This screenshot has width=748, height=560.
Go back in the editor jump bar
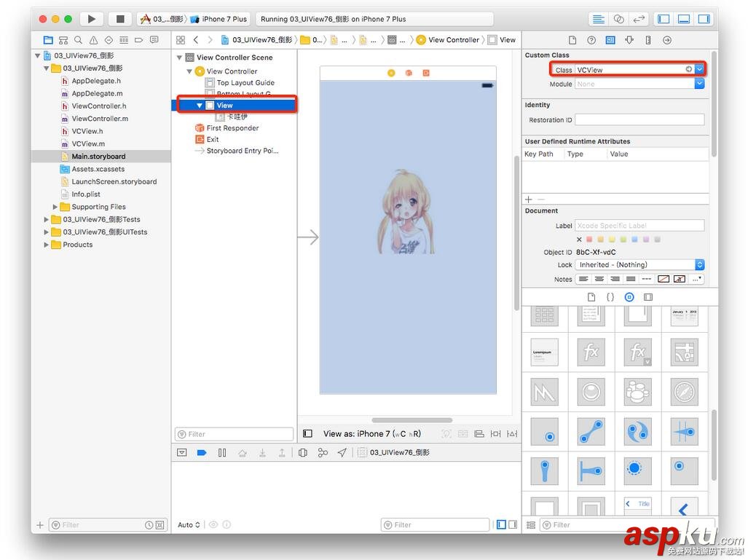[x=196, y=40]
